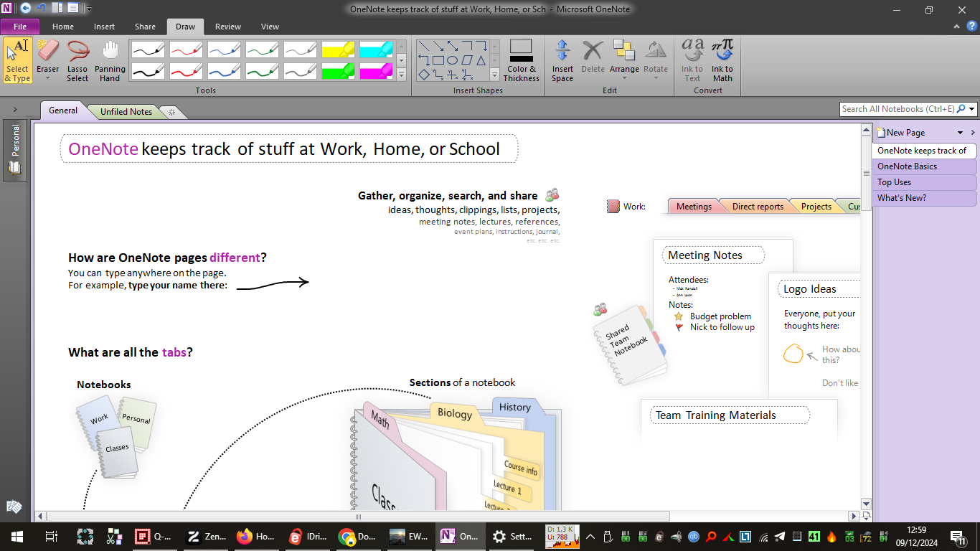Undo using the quick access toolbar

point(41,9)
